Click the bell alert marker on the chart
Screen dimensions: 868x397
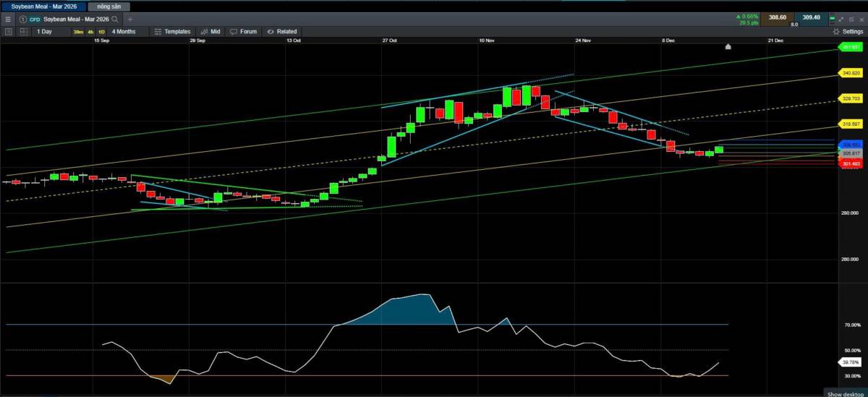[728, 47]
